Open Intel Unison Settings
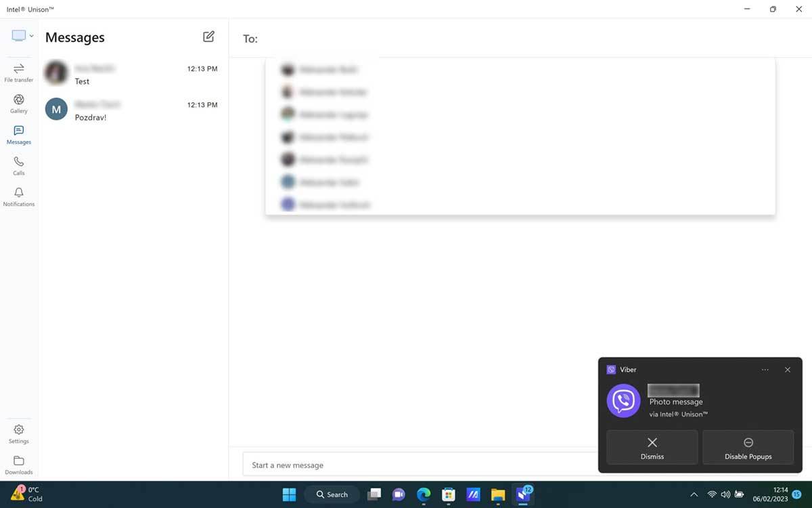The height and width of the screenshot is (508, 812). coord(18,433)
